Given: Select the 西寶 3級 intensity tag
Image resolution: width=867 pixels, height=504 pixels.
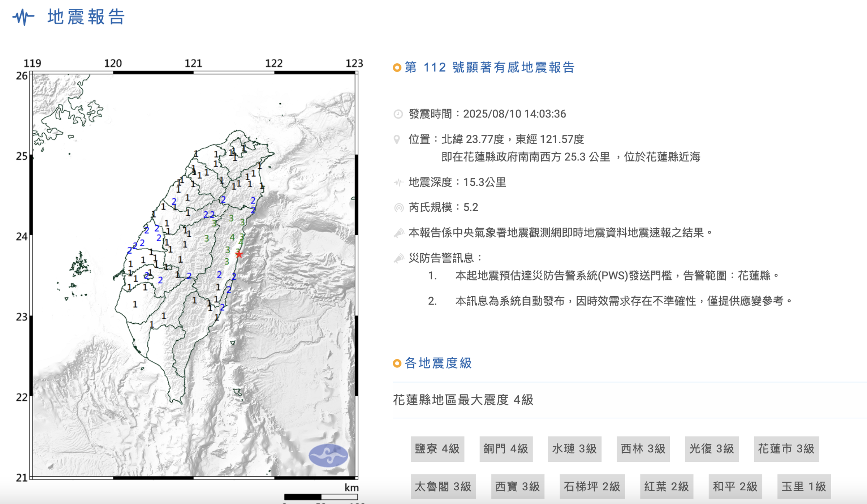Looking at the screenshot, I should click(x=517, y=487).
